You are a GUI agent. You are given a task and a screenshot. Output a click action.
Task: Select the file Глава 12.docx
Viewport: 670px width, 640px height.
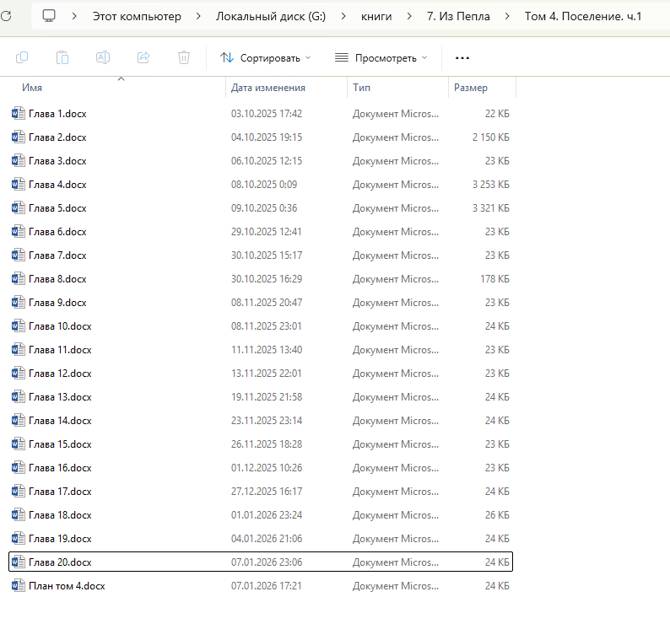[x=59, y=373]
